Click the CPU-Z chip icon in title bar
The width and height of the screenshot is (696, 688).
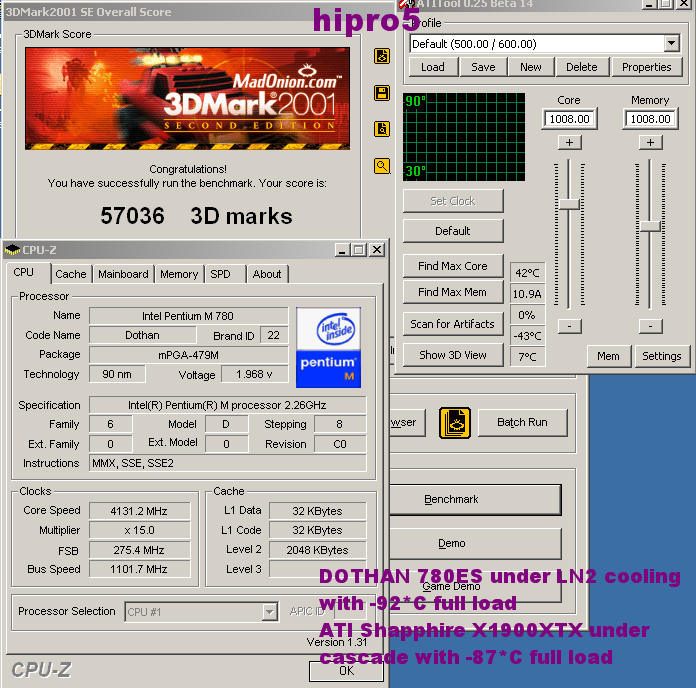click(x=12, y=250)
